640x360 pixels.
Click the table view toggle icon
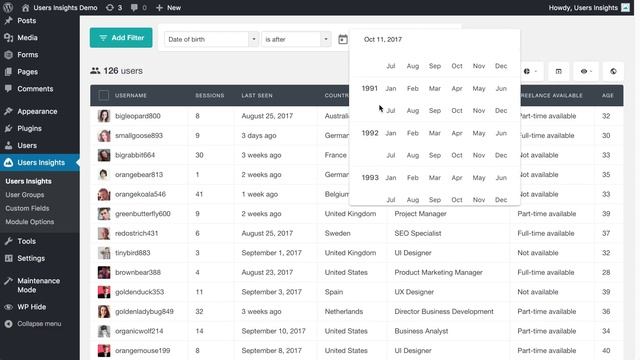pos(558,71)
